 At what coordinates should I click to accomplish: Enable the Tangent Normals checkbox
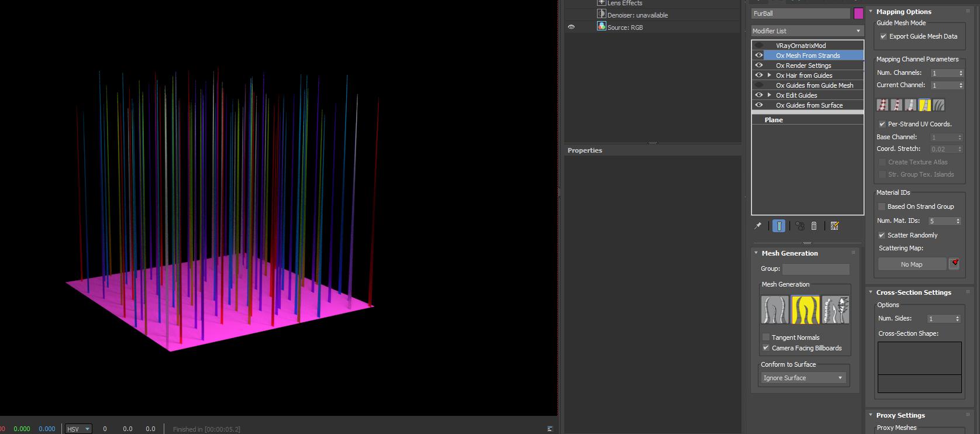pyautogui.click(x=766, y=337)
